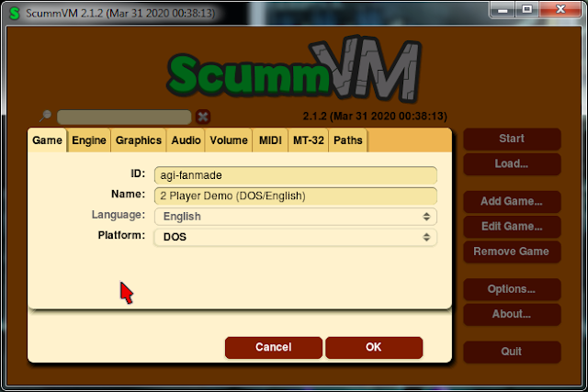Screen dimensions: 588x392
Task: Click the Add Game... button
Action: click(512, 202)
